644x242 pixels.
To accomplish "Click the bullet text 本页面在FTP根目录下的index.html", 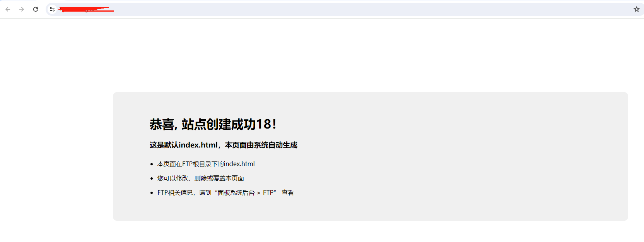I will 206,164.
